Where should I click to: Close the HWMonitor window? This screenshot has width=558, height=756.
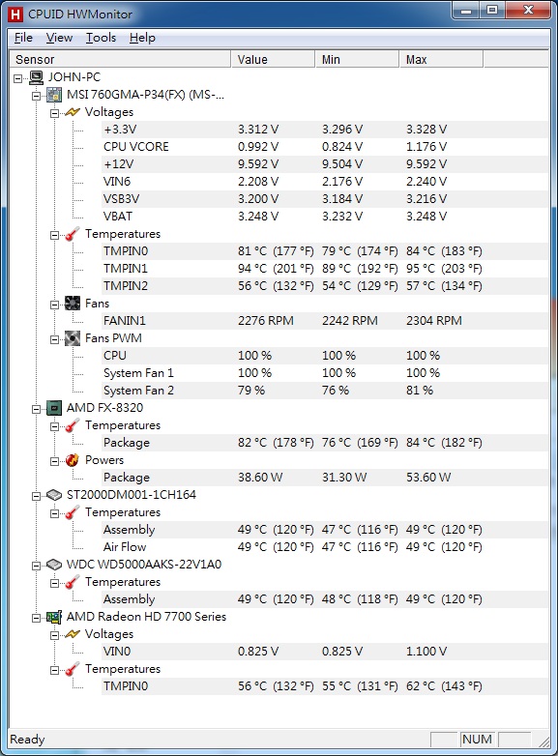click(x=528, y=10)
